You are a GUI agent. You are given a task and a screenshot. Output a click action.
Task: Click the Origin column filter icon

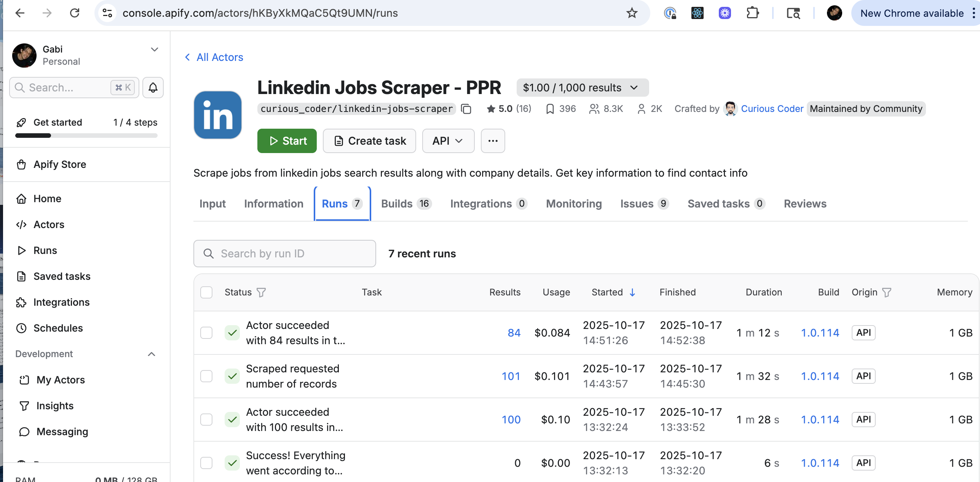887,292
